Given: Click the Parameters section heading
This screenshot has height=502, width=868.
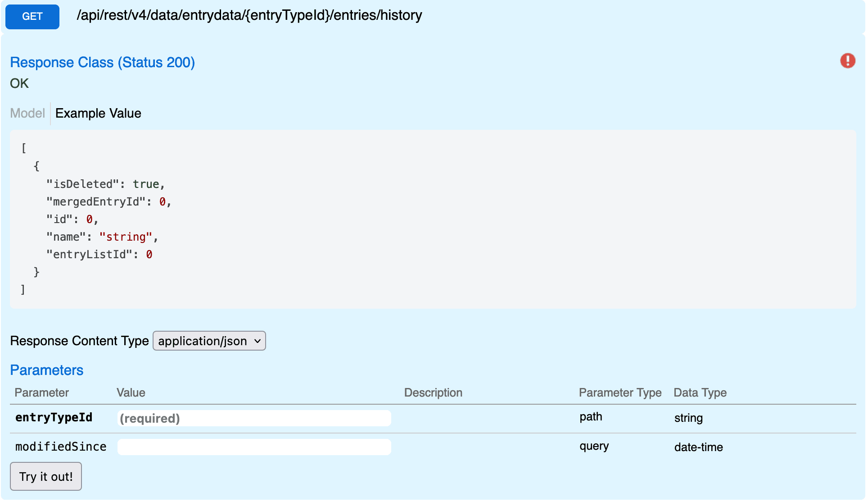Looking at the screenshot, I should pyautogui.click(x=47, y=370).
